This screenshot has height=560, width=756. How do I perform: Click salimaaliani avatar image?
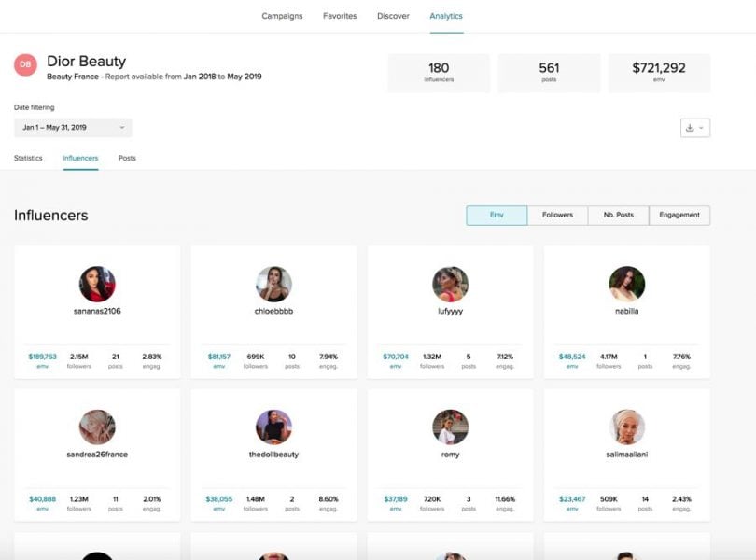627,427
